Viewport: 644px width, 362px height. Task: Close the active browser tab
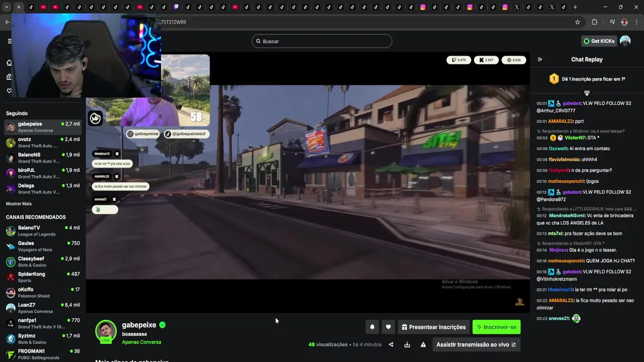[x=19, y=7]
